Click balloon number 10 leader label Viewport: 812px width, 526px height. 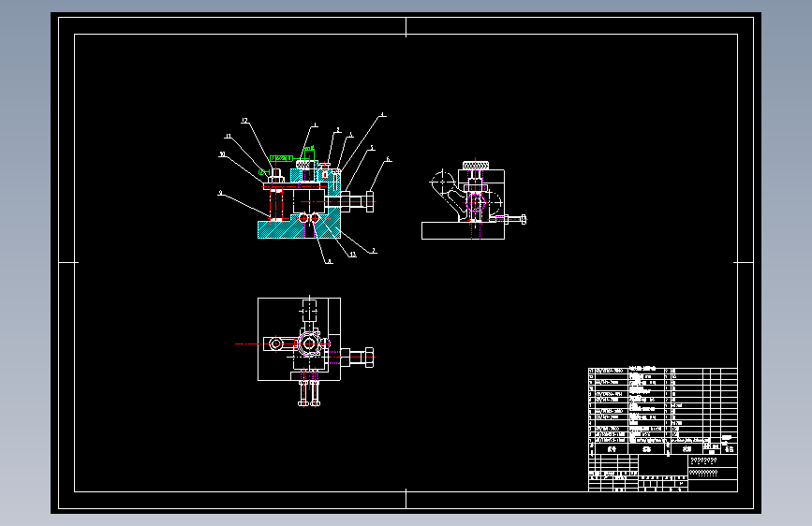tap(222, 153)
